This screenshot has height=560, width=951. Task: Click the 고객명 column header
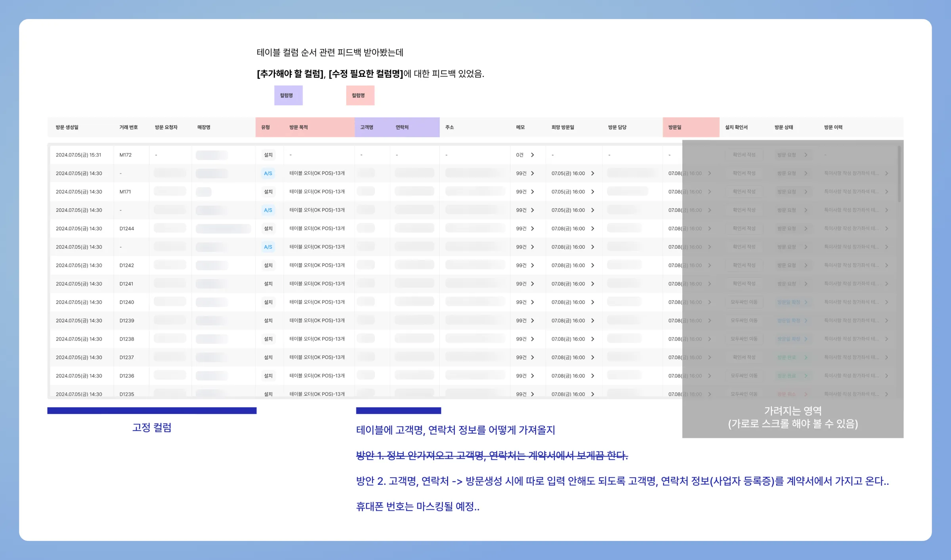coord(367,127)
